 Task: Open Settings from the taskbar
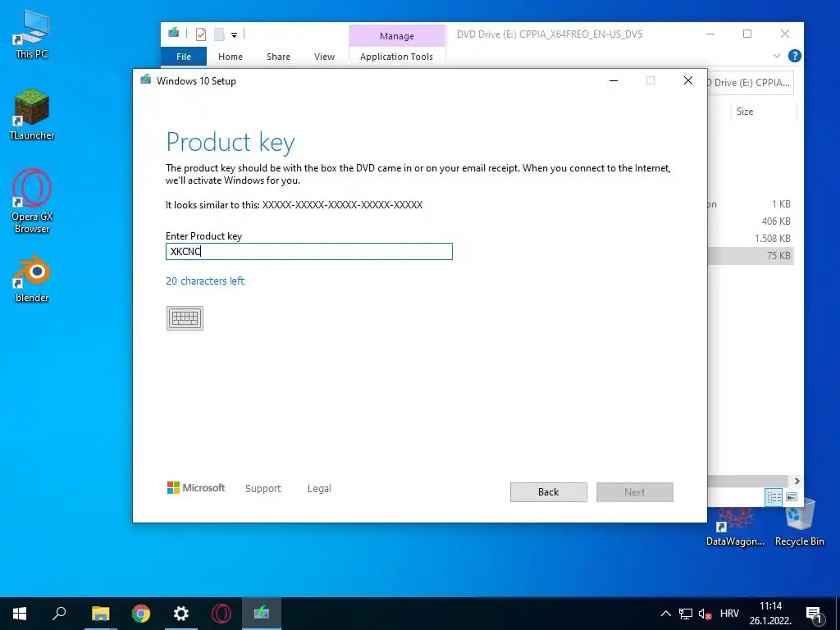coord(181,614)
